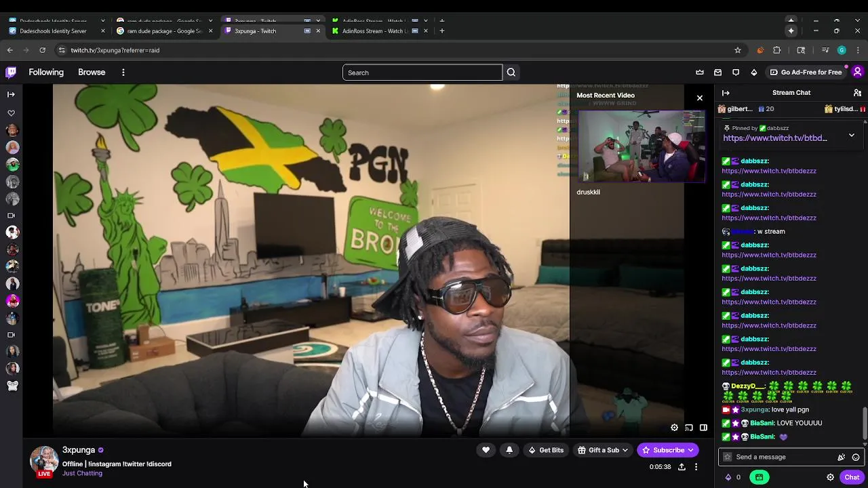
Task: Open chat settings gear icon
Action: (830, 477)
